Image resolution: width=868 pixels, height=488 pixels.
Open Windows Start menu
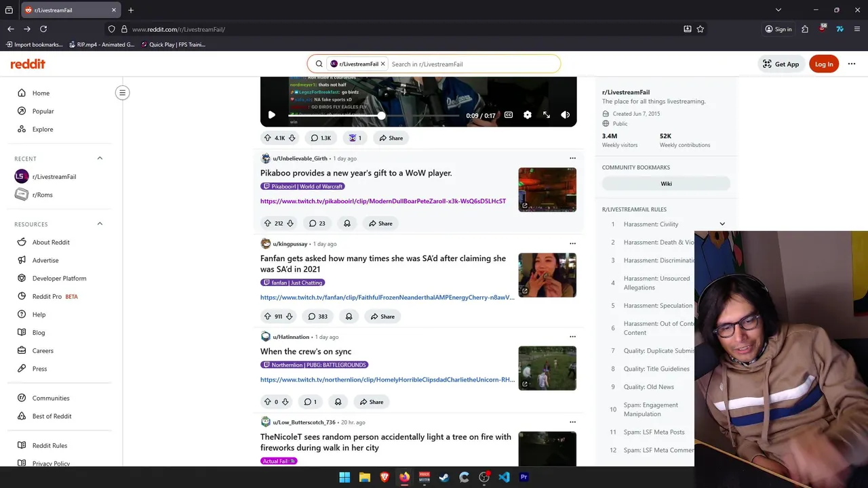point(344,477)
